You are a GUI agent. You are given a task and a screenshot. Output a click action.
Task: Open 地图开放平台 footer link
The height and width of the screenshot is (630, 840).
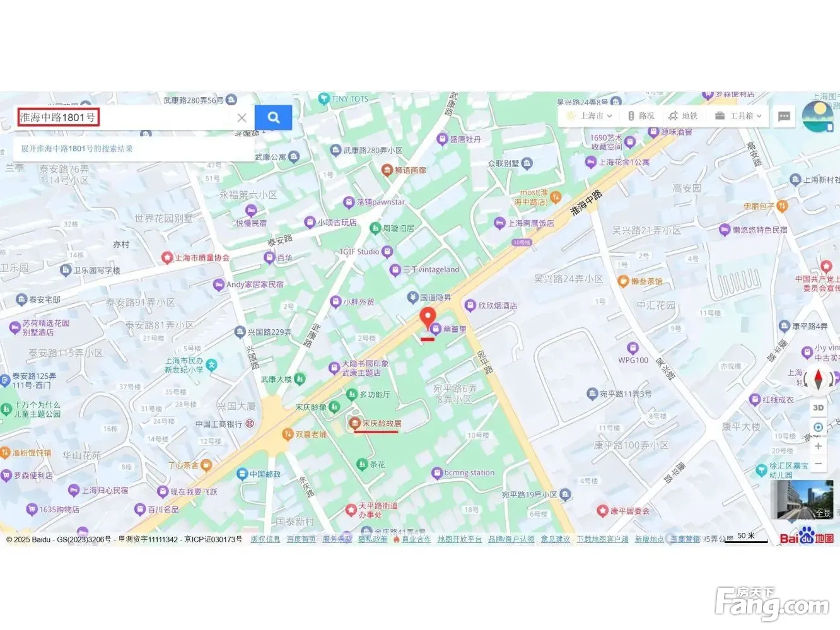(x=460, y=539)
